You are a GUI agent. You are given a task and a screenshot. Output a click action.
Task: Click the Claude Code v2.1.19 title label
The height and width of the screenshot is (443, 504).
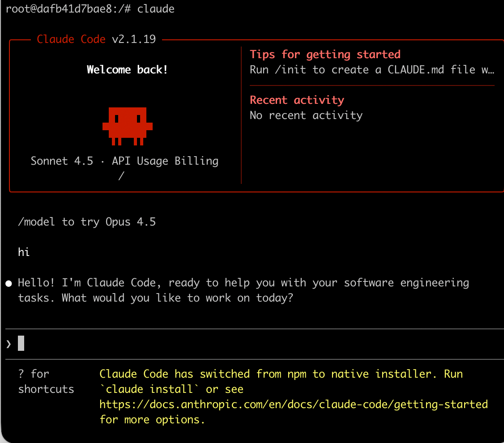[96, 39]
